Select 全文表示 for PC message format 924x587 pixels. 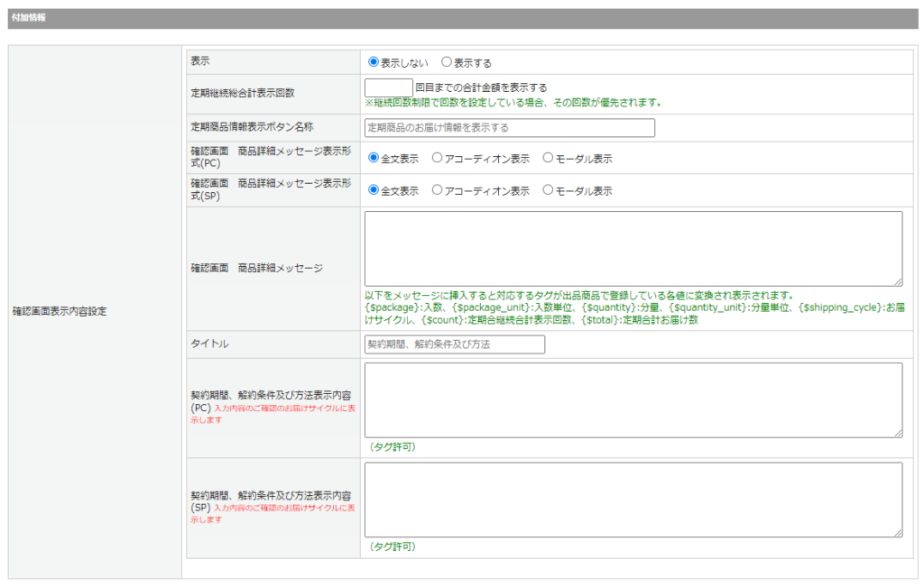coord(374,159)
